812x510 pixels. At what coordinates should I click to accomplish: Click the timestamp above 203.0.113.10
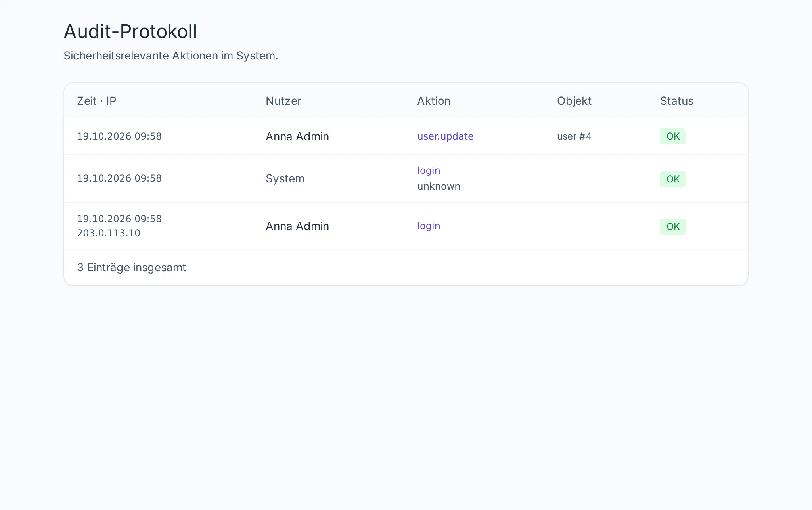(x=119, y=219)
